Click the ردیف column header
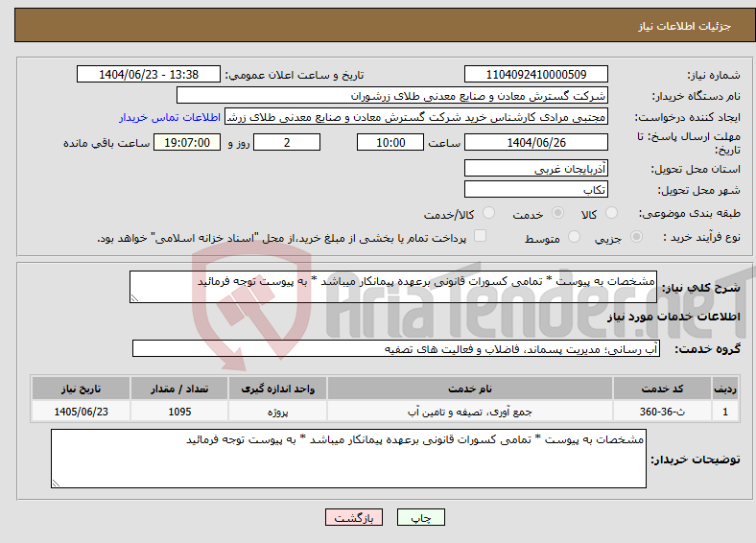This screenshot has width=756, height=543. (725, 389)
